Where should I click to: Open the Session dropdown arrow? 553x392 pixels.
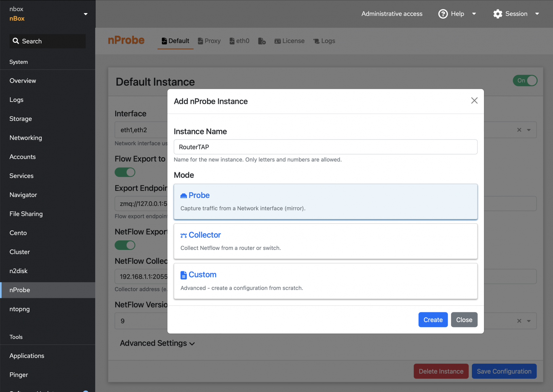[537, 14]
